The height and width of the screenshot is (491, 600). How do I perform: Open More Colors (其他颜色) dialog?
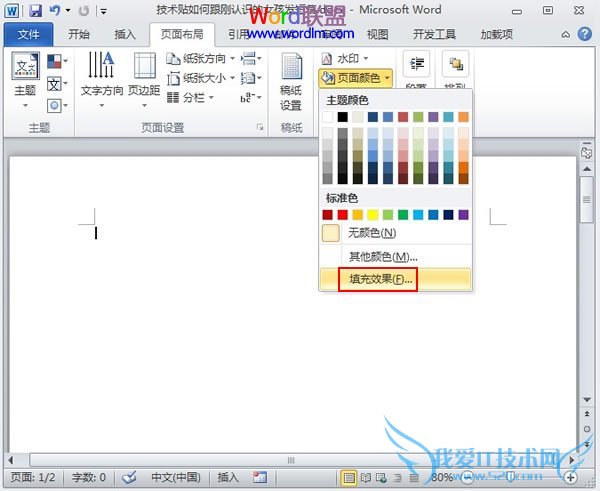pos(396,256)
